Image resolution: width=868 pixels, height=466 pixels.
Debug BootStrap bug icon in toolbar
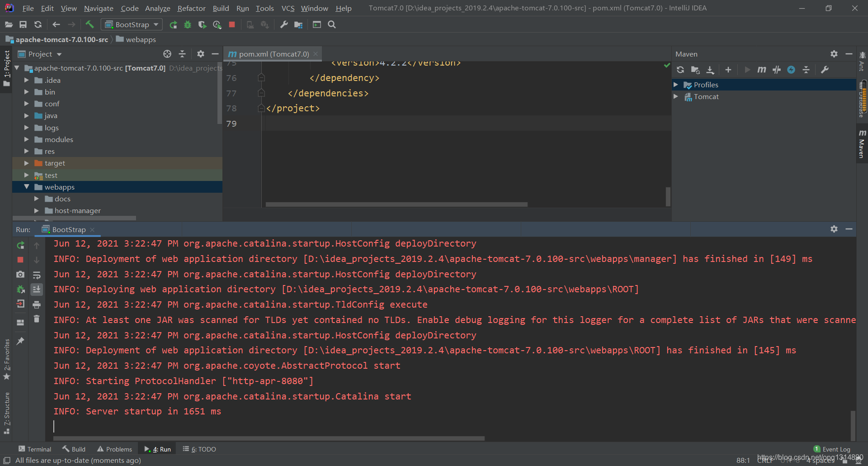tap(188, 25)
